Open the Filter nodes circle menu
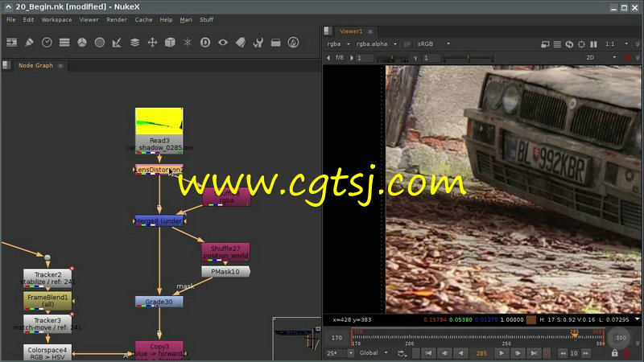 99,43
